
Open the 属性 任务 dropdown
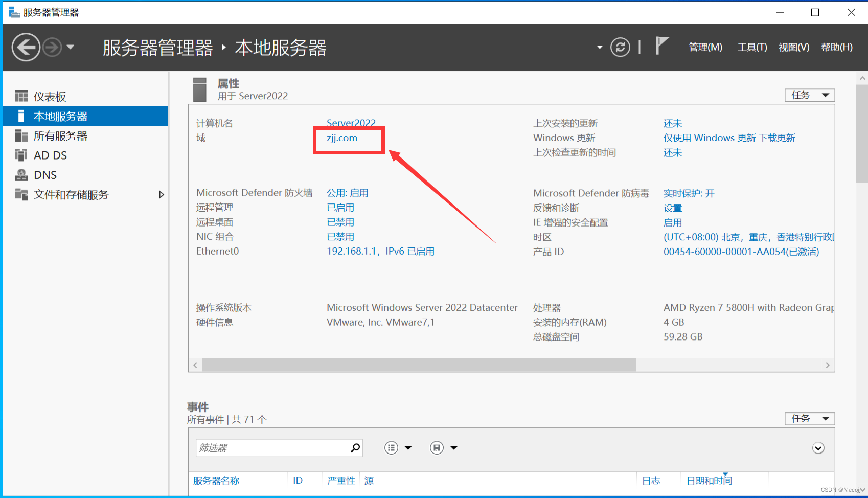[810, 95]
